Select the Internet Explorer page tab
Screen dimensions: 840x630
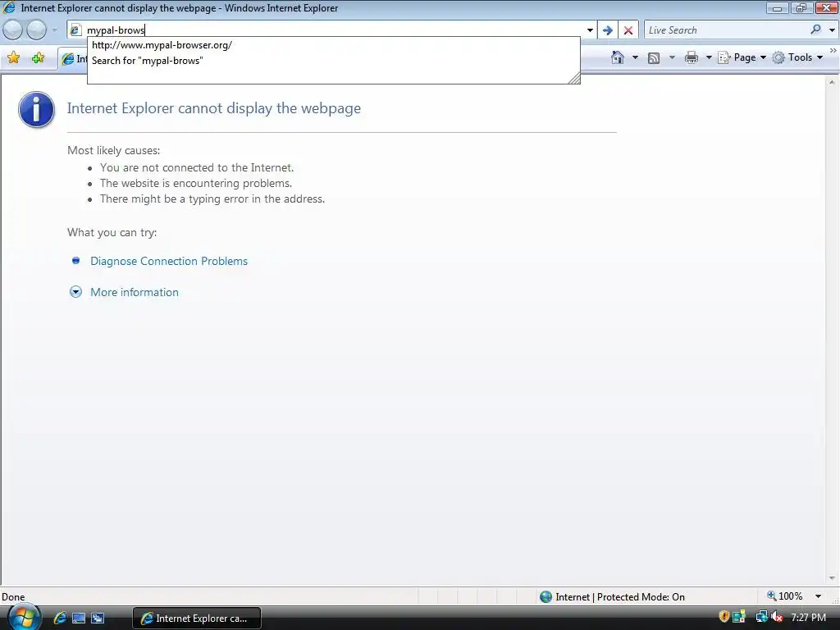(73, 58)
